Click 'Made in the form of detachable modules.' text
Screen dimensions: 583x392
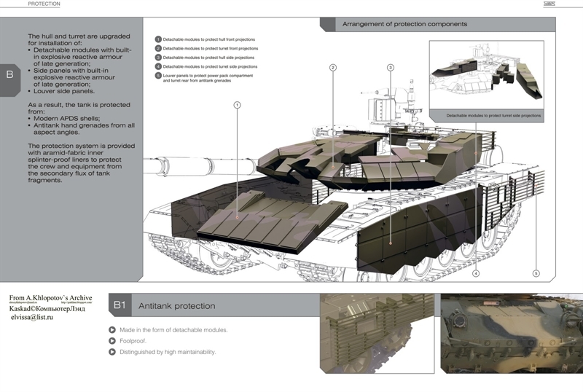pyautogui.click(x=173, y=330)
